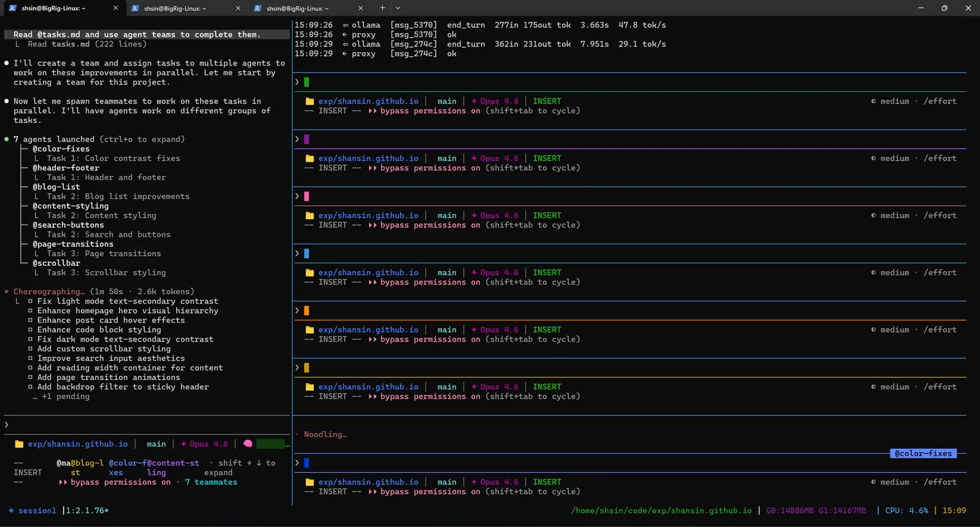This screenshot has width=980, height=527.
Task: Click Opus sparkle icon in the green-cursor pane
Action: click(474, 102)
